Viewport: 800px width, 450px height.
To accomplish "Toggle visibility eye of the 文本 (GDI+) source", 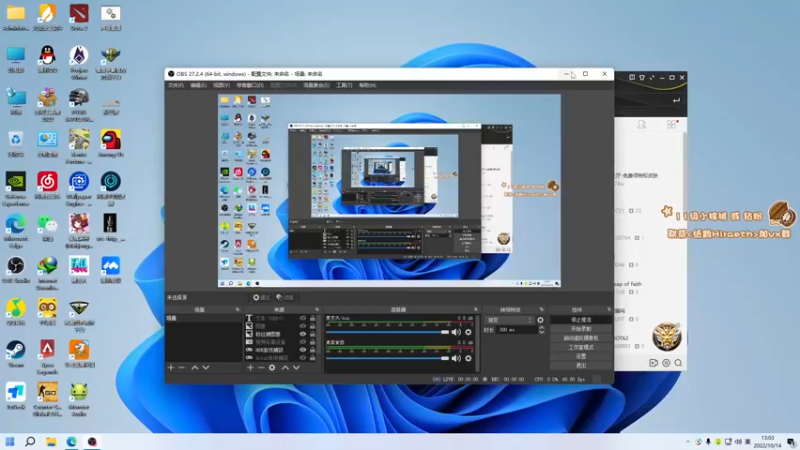I will (303, 318).
